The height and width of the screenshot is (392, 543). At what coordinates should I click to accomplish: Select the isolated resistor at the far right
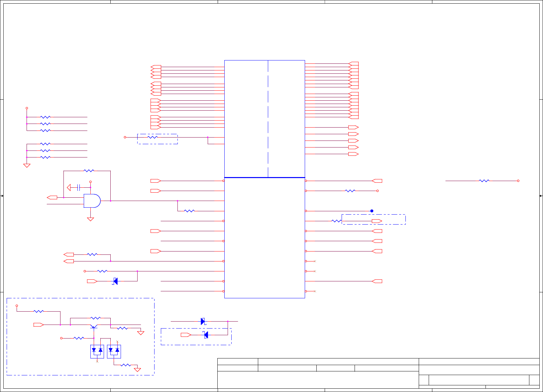pyautogui.click(x=484, y=181)
